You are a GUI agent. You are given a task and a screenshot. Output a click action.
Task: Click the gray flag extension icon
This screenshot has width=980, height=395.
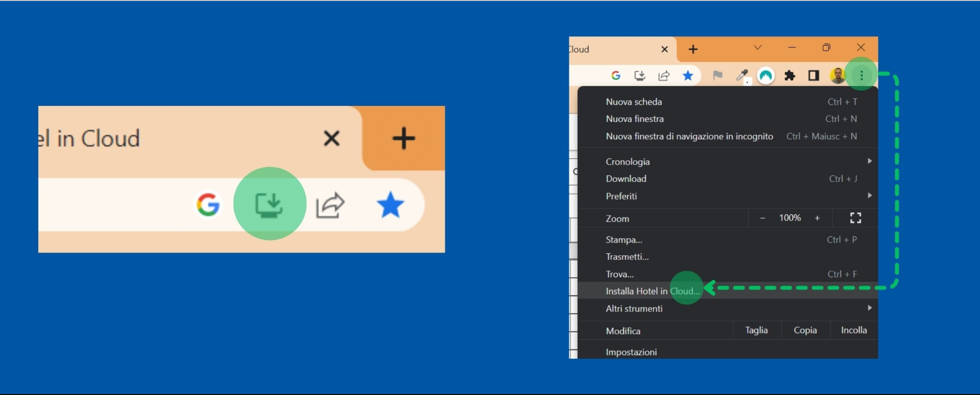coord(718,76)
